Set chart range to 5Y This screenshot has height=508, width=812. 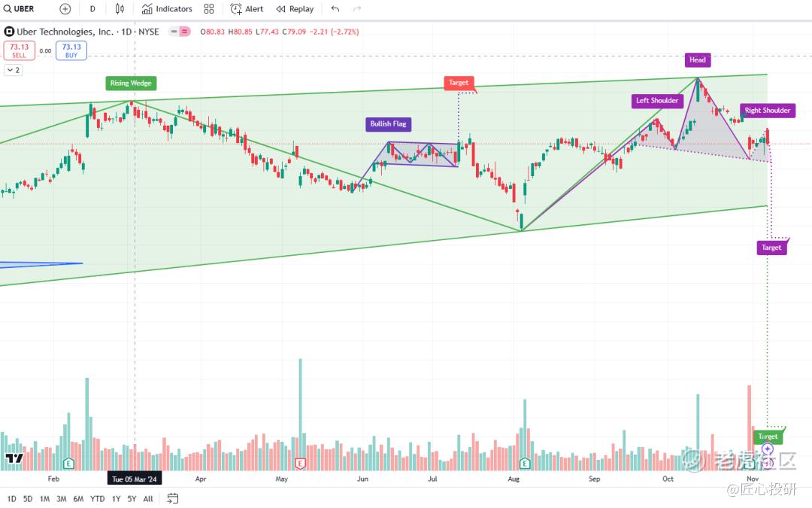point(132,499)
